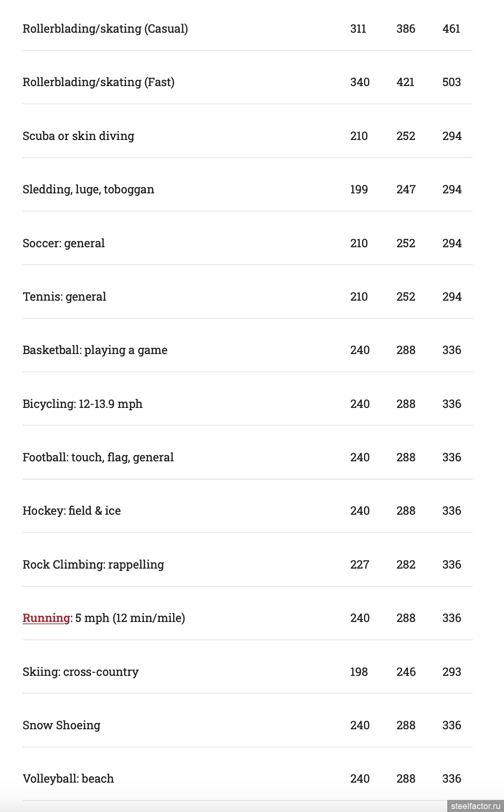504x812 pixels.
Task: Select the Rollerblading/skating (Fast) row label
Action: (99, 82)
